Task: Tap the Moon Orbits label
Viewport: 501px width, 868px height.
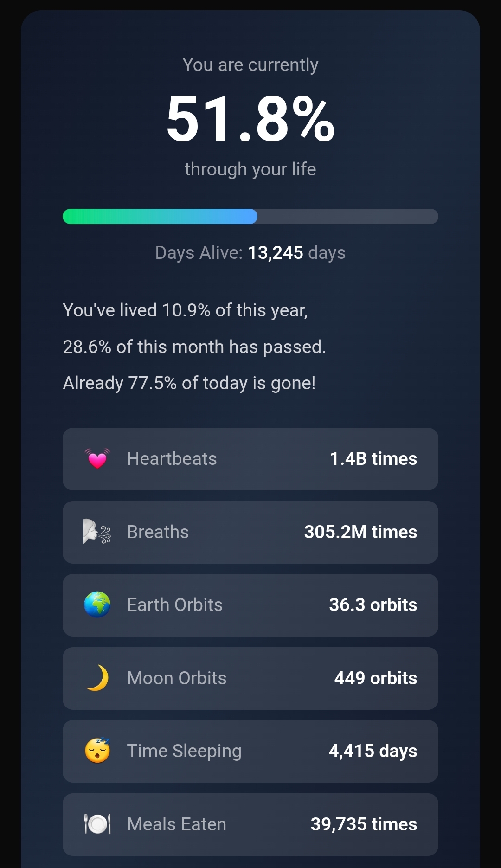Action: [x=176, y=678]
